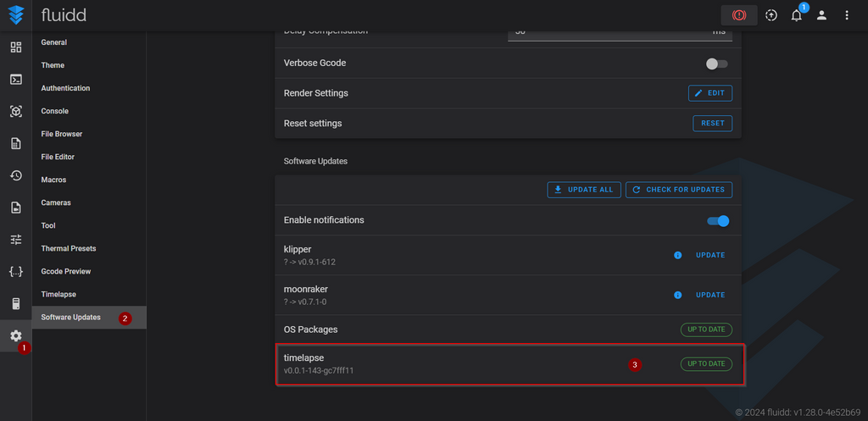Open the notifications bell
The image size is (868, 421).
pos(796,15)
